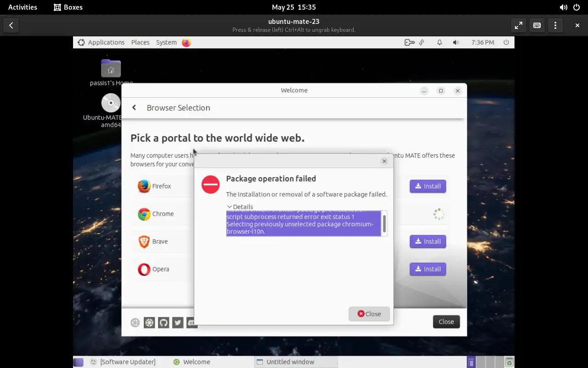The height and width of the screenshot is (368, 588).
Task: Open GNOME system volume/power menu
Action: [x=571, y=7]
